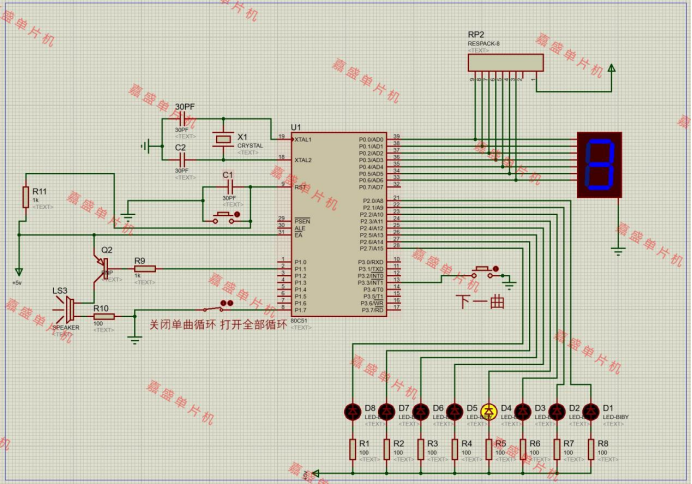692x484 pixels.
Task: Select LED D2
Action: pyautogui.click(x=557, y=412)
